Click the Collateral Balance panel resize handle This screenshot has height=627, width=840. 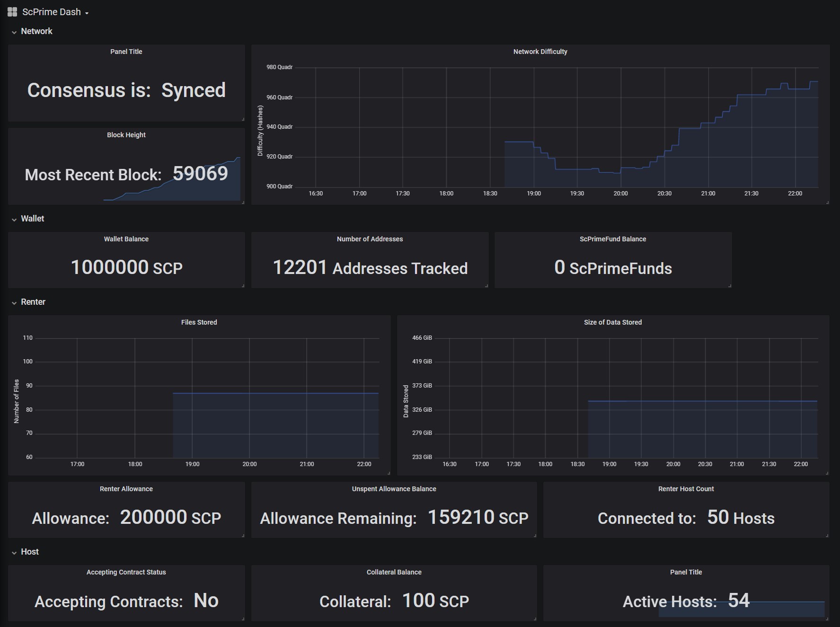[535, 619]
